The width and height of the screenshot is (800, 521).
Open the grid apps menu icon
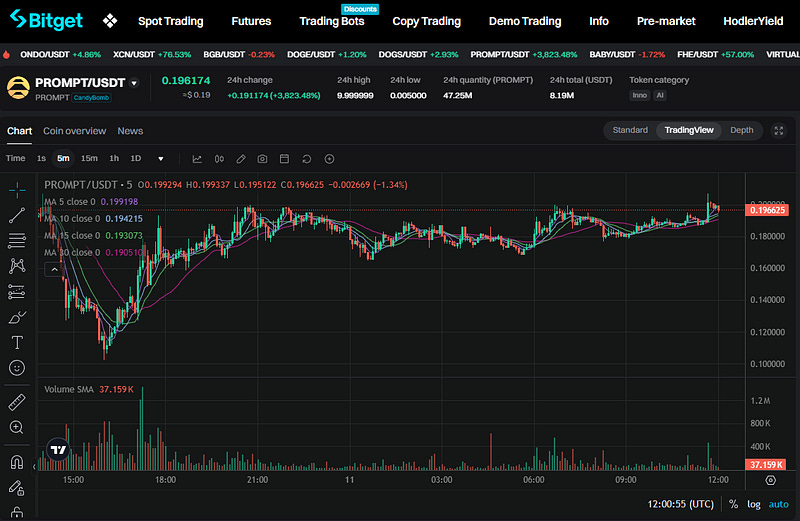pyautogui.click(x=110, y=21)
